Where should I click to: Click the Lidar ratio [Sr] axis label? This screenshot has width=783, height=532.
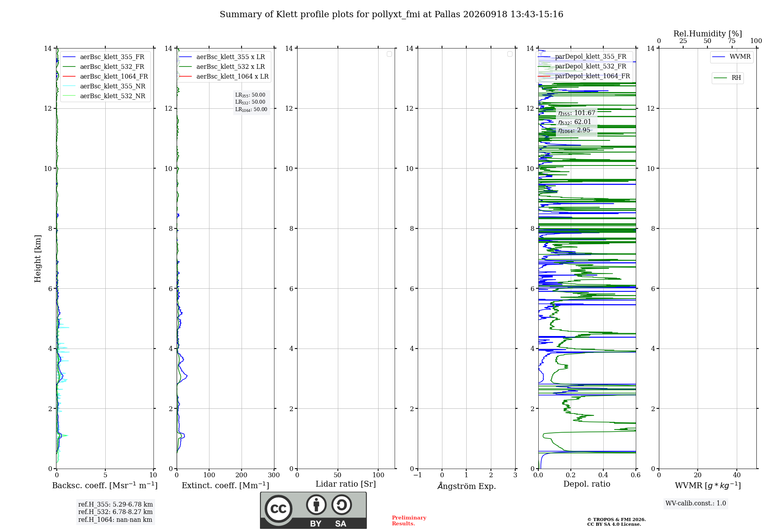pyautogui.click(x=346, y=484)
